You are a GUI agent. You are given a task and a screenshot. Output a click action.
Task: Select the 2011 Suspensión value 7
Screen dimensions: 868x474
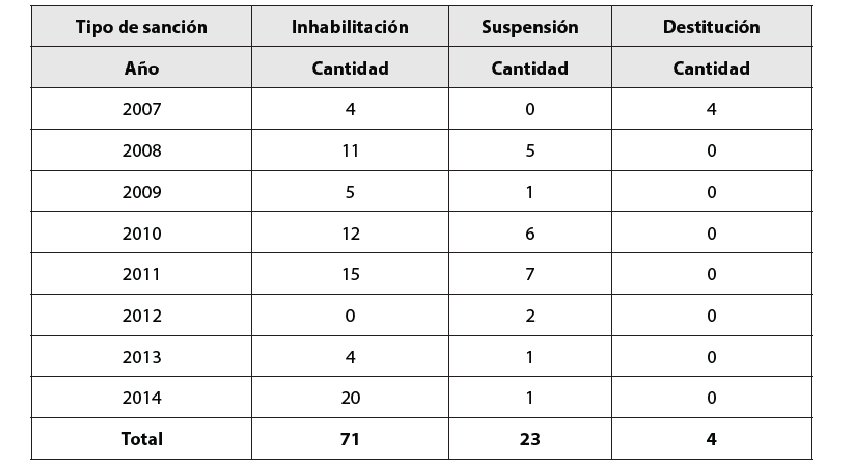530,274
